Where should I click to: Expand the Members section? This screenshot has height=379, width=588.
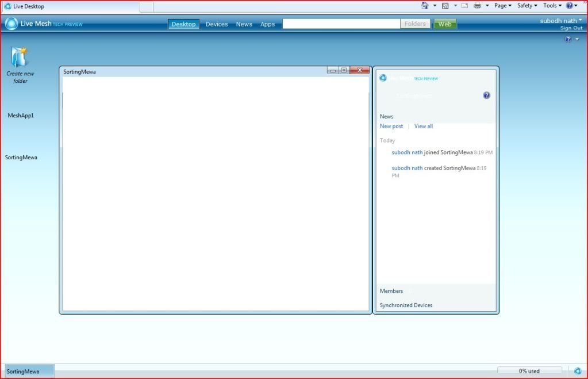(391, 291)
